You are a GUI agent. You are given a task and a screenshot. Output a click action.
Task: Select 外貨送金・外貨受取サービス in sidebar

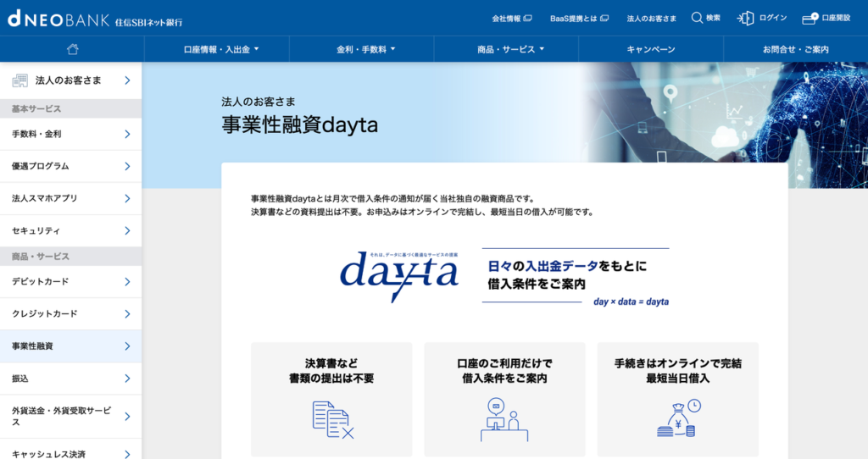click(71, 417)
